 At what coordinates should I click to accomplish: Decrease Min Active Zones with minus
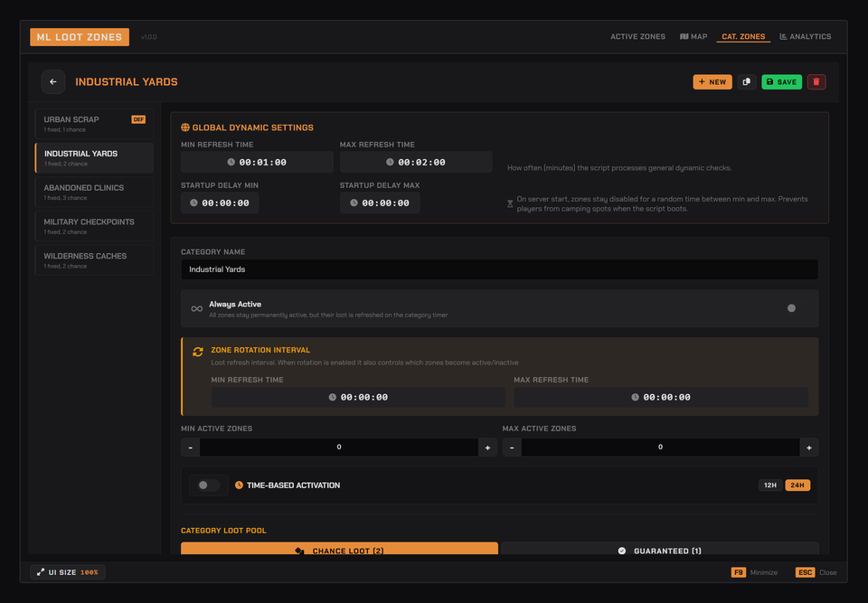191,448
